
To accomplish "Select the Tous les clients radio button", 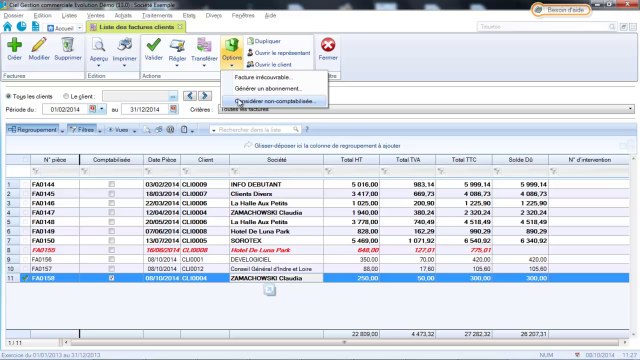I will pyautogui.click(x=8, y=96).
